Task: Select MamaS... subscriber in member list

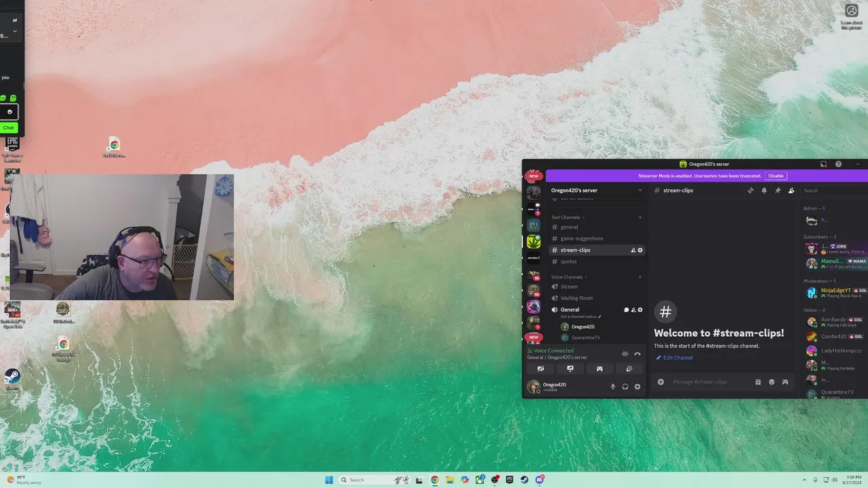Action: (x=835, y=263)
